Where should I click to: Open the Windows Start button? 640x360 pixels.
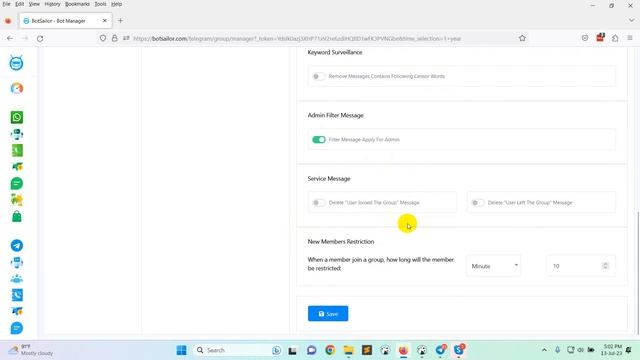click(182, 350)
